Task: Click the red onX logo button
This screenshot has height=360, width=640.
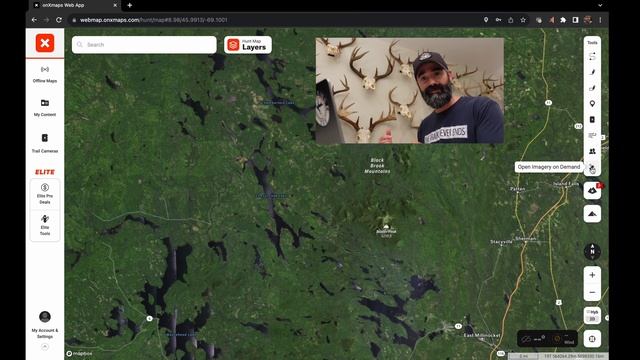Action: 45,43
